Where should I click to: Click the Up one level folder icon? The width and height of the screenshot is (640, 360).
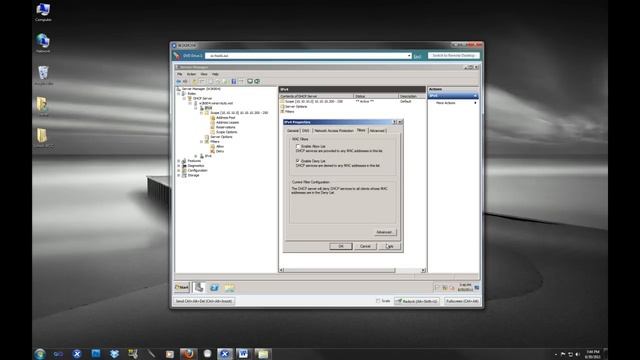(x=195, y=81)
